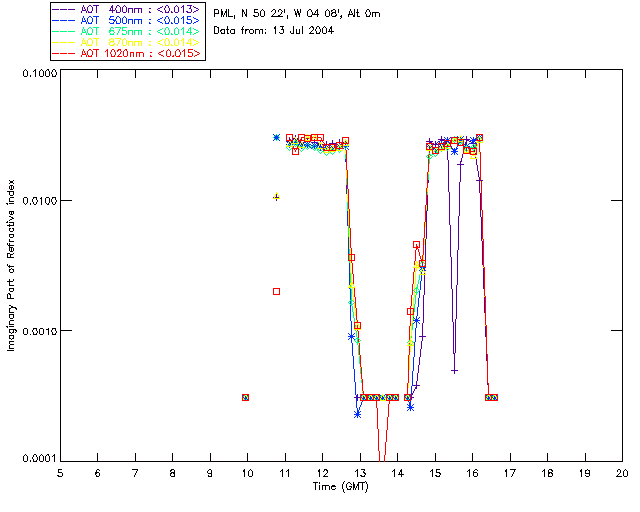
Task: Click the AOT 870nm legend entry
Action: point(126,42)
